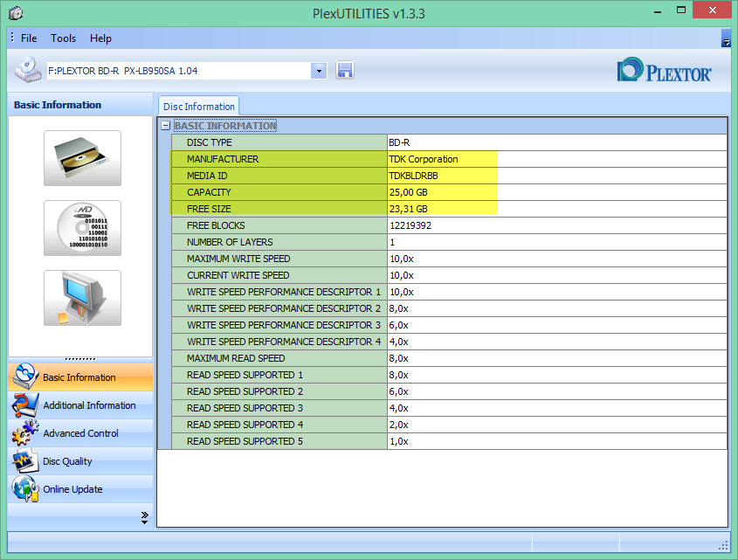Screen dimensions: 738x560
Task: Minimize the PlexUTILITIES window
Action: (x=658, y=11)
